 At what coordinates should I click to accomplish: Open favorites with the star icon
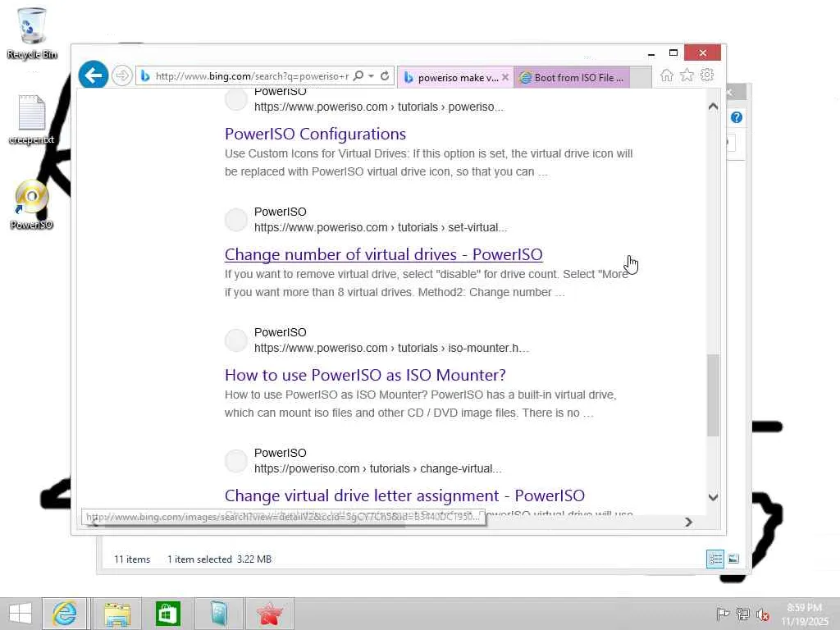[687, 75]
